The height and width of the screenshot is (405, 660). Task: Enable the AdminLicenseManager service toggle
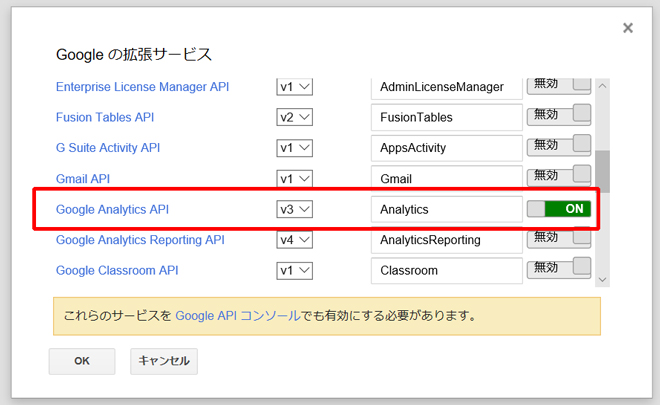point(559,86)
